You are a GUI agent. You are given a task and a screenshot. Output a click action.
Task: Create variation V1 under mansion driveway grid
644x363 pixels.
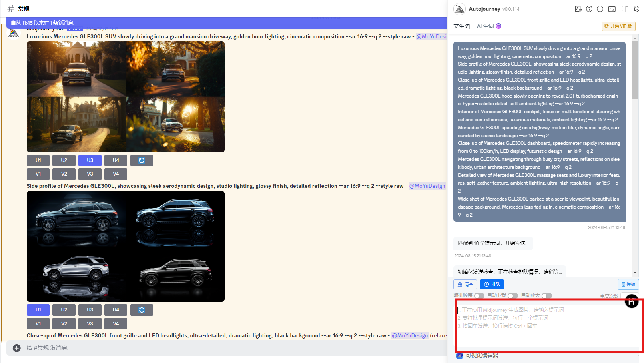38,174
